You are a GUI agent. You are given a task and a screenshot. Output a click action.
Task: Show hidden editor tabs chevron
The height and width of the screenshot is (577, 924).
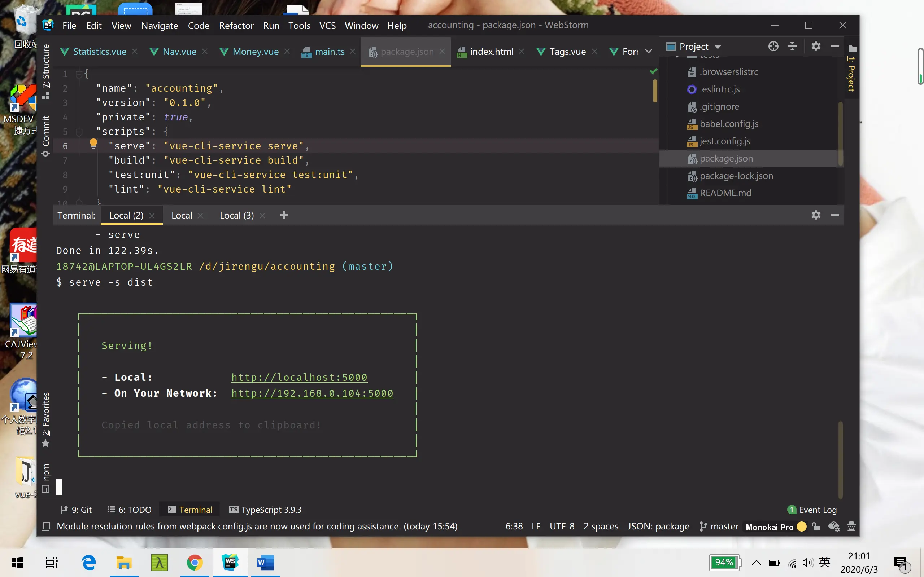(648, 52)
